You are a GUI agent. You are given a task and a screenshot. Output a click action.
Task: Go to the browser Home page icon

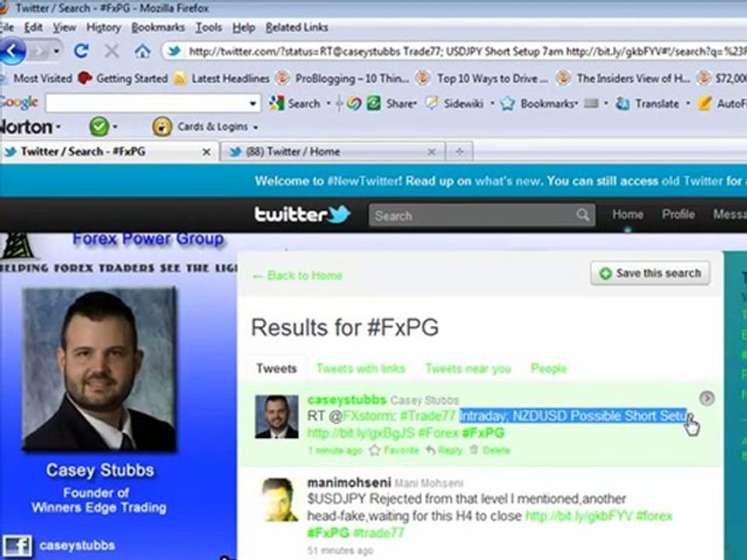coord(142,51)
